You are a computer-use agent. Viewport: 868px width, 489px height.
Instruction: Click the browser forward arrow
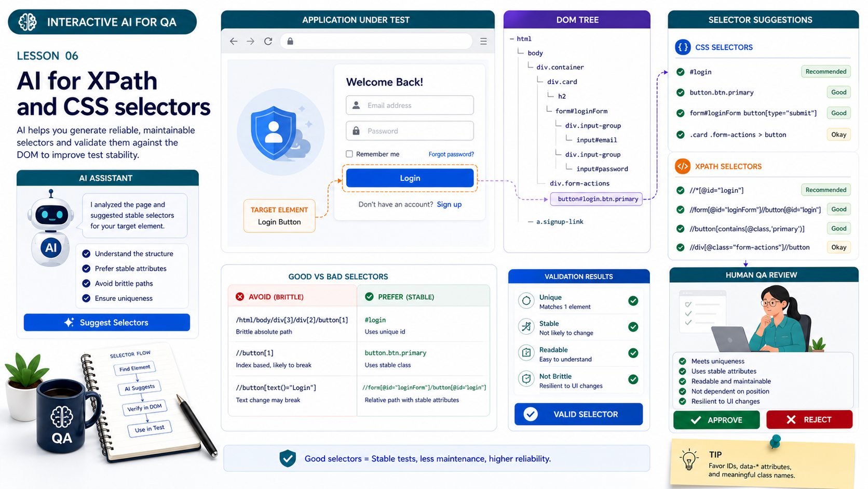click(251, 41)
